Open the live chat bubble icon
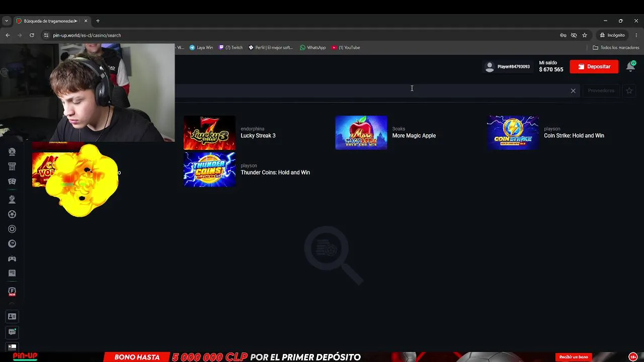The width and height of the screenshot is (644, 362). click(x=12, y=332)
